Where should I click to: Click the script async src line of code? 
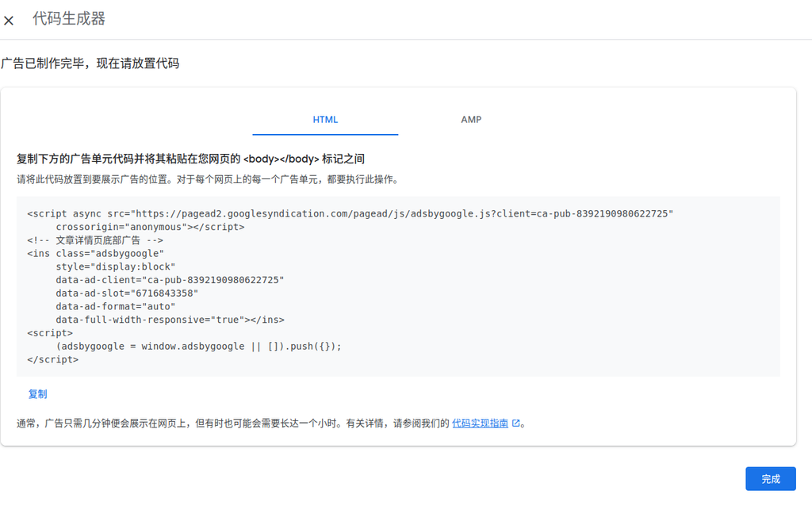(350, 213)
